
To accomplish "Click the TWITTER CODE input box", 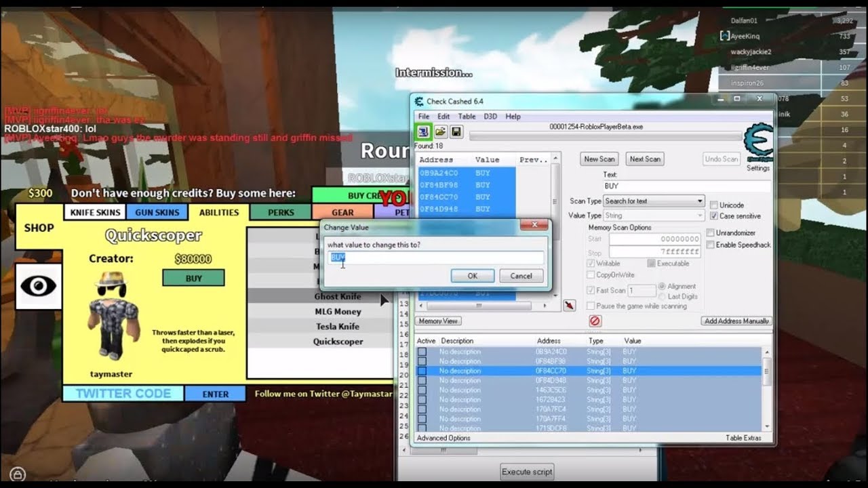I will 123,394.
